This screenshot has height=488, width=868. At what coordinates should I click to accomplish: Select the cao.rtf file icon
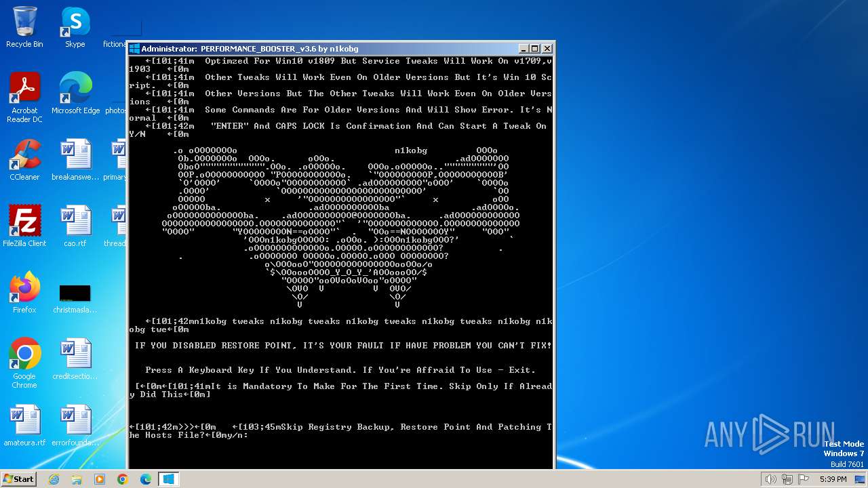point(75,226)
